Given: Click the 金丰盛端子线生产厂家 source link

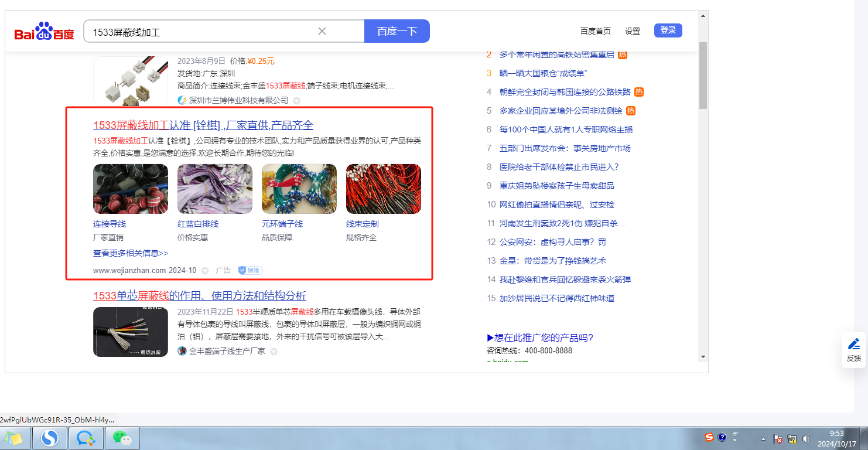Looking at the screenshot, I should pyautogui.click(x=227, y=351).
